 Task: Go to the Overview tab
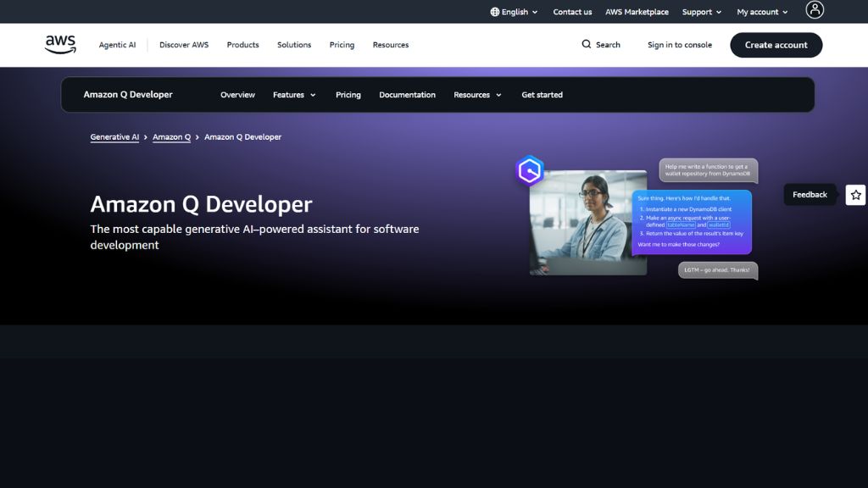(237, 95)
